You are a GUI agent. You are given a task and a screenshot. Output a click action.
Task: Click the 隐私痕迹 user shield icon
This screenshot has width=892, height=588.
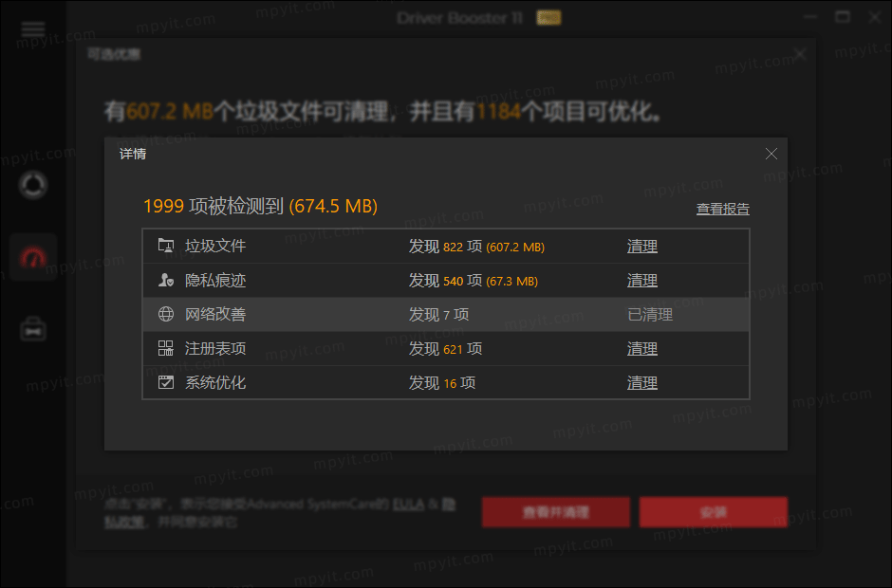[x=165, y=280]
